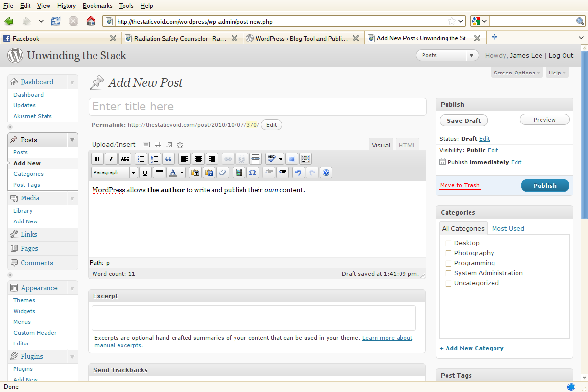Insert a blockquote in the post

point(168,159)
